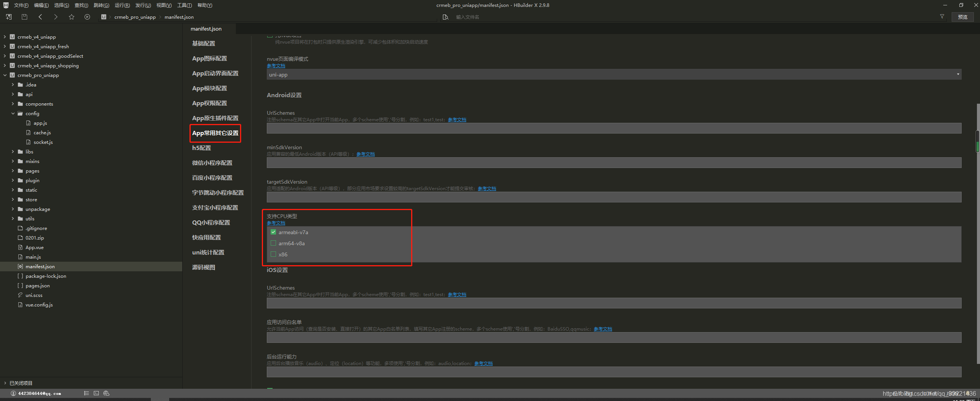Go forward with the right arrow icon

(56, 17)
